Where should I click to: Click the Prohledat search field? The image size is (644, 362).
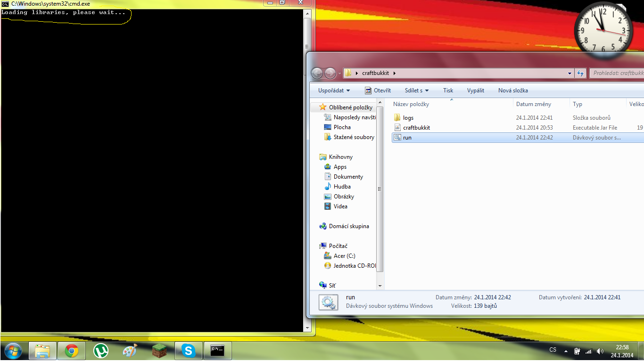pos(617,73)
